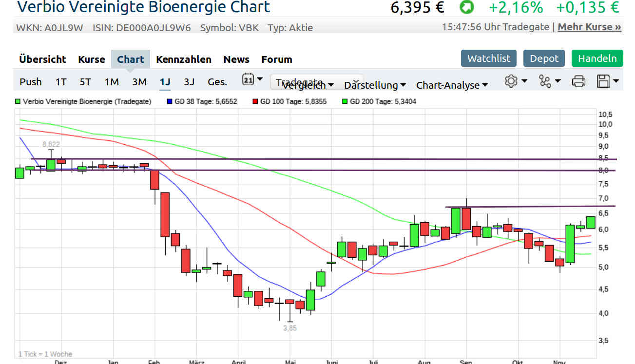Viewport: 635px width, 364px height.
Task: Click the Symbol: VBK text
Action: [230, 28]
